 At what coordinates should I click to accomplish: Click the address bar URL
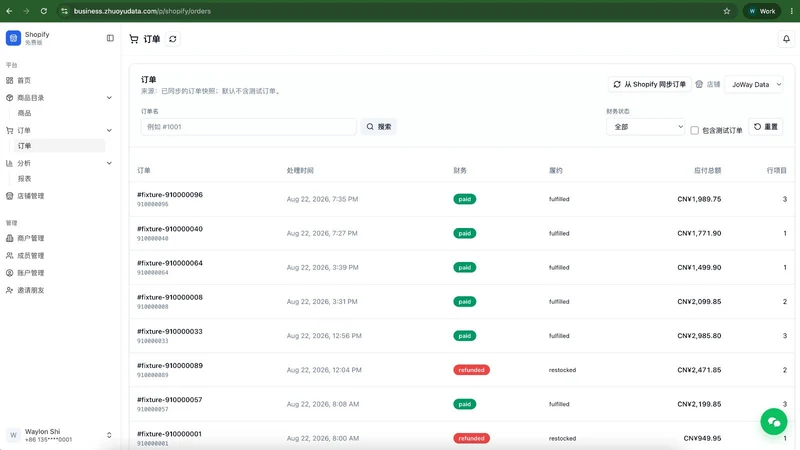click(142, 11)
